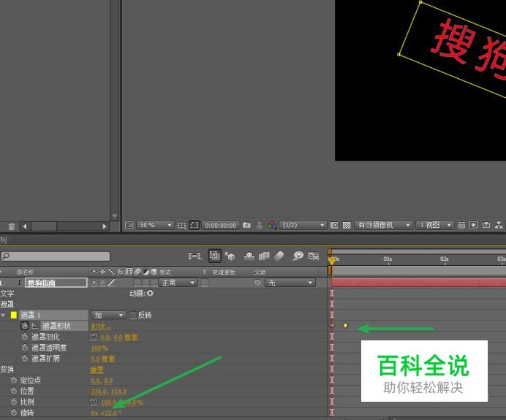
Task: Click the trash delete icon in project panel
Action: [x=12, y=226]
